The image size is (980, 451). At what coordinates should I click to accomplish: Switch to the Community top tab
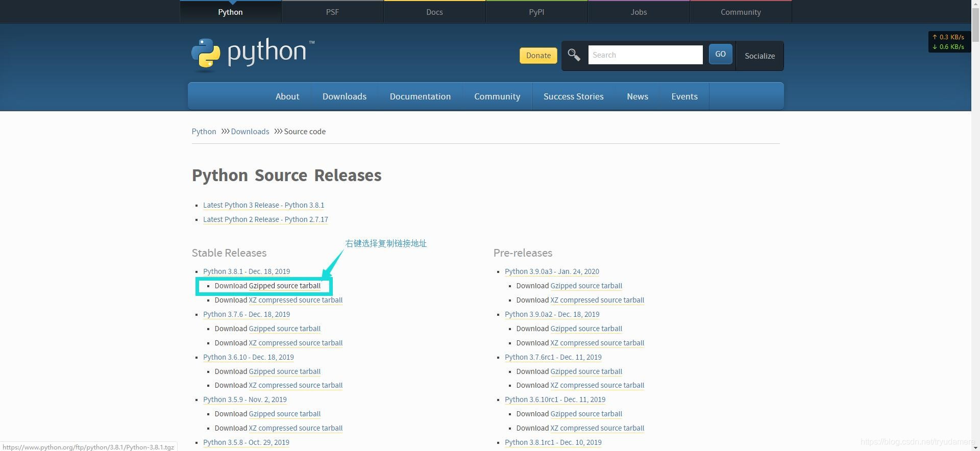pyautogui.click(x=741, y=12)
